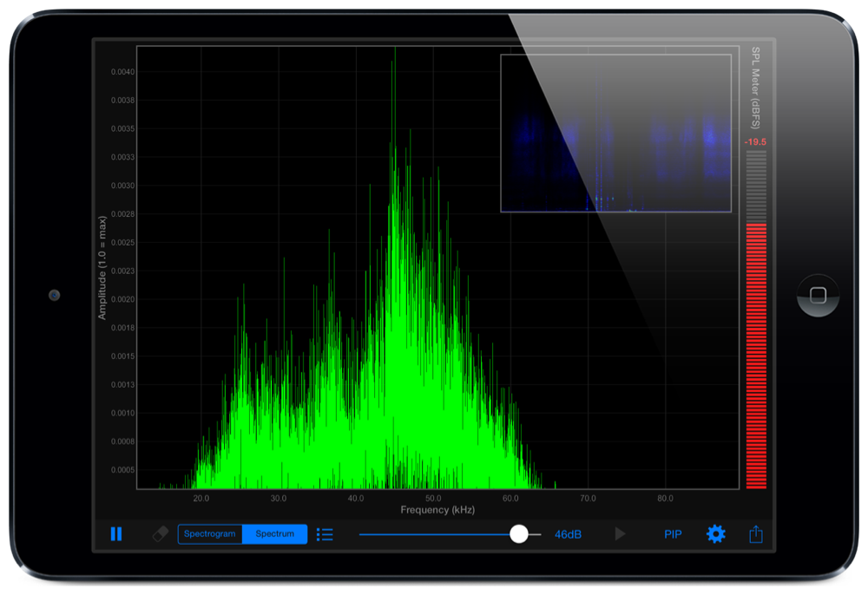Click the 60.0 tick on the frequency axis

pyautogui.click(x=510, y=499)
